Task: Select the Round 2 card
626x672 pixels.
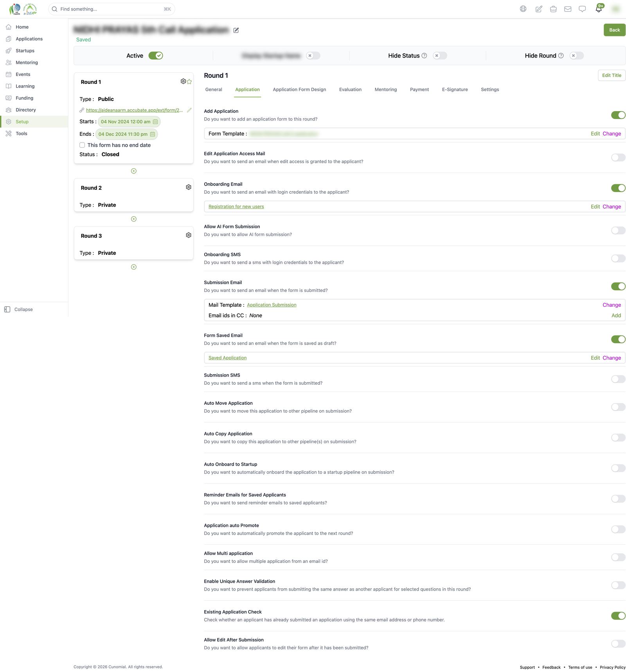Action: tap(133, 195)
